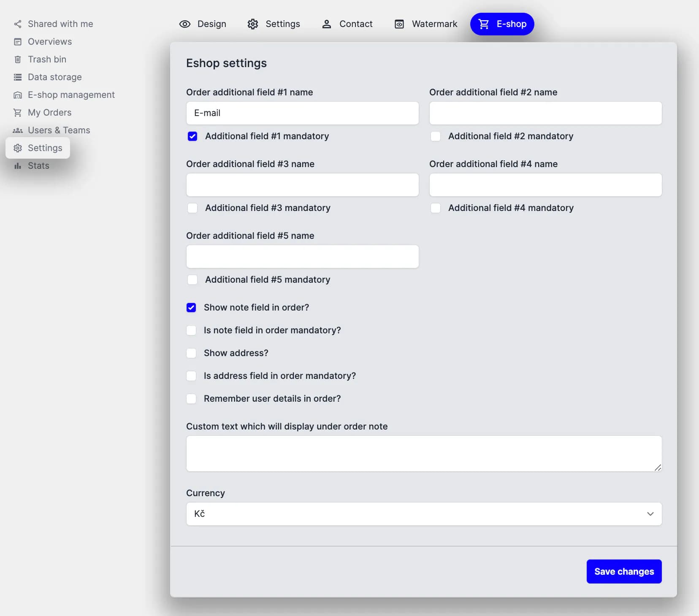This screenshot has width=699, height=616.
Task: Click the Save changes button
Action: tap(624, 572)
